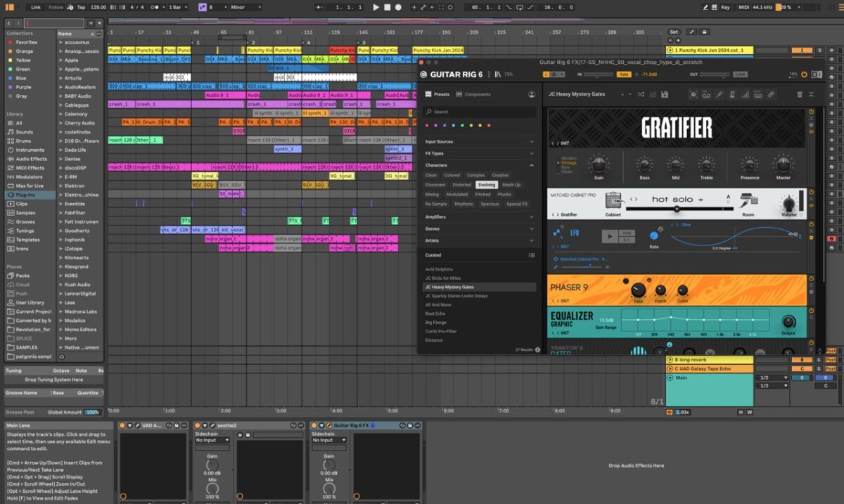Toggle the Gate button in Guitar Rig header
Viewport: 844px width, 504px height.
pos(623,74)
